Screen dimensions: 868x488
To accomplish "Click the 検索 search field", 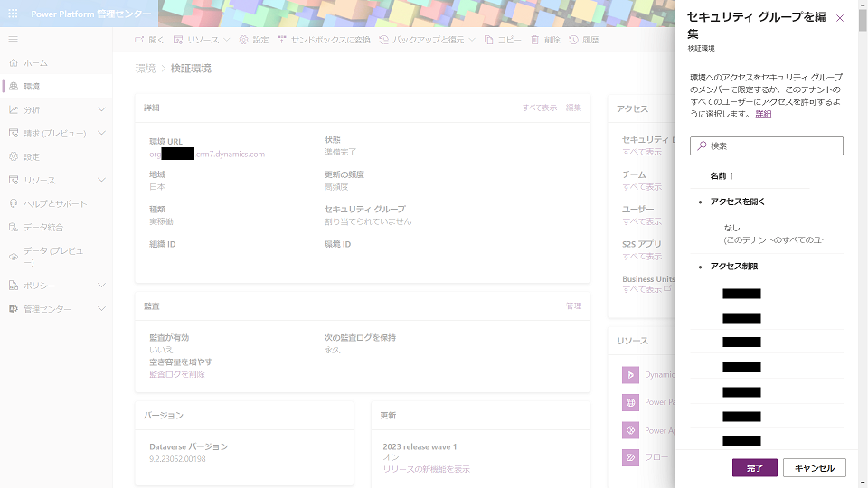I will (x=767, y=145).
